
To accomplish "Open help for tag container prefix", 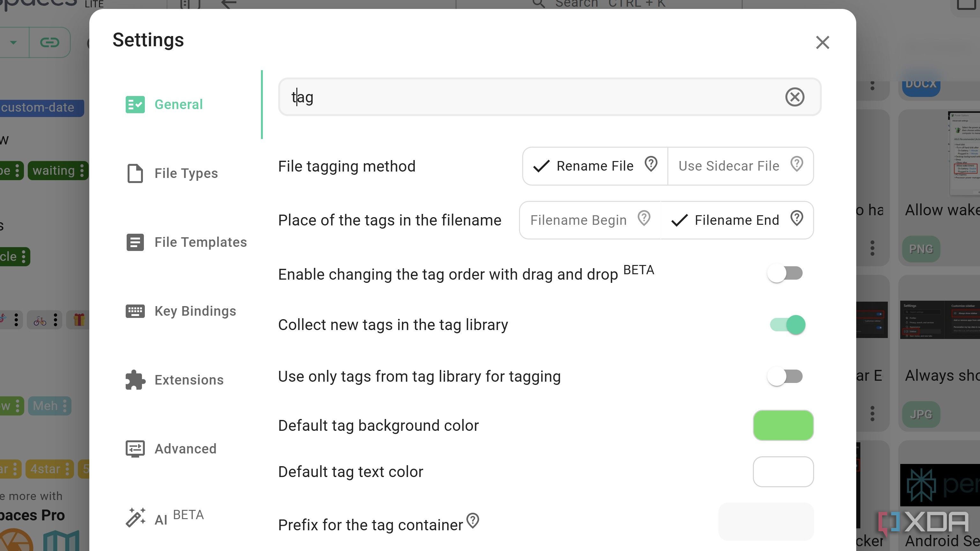I will coord(473,521).
